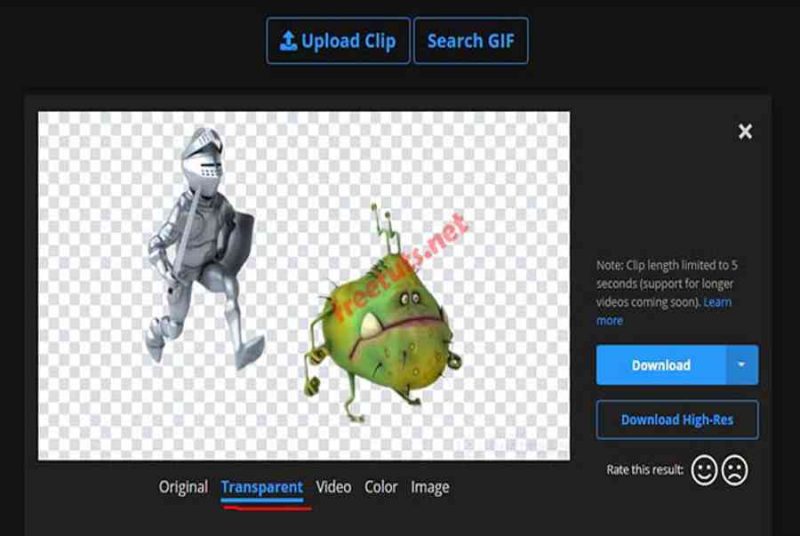Screen dimensions: 800x536
Task: Select the Image background tab
Action: 430,488
